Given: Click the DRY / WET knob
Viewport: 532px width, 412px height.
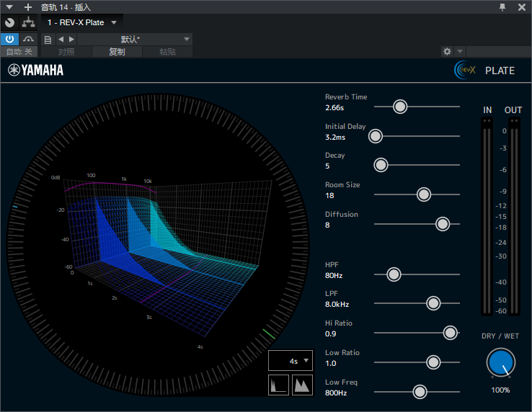Looking at the screenshot, I should 501,362.
